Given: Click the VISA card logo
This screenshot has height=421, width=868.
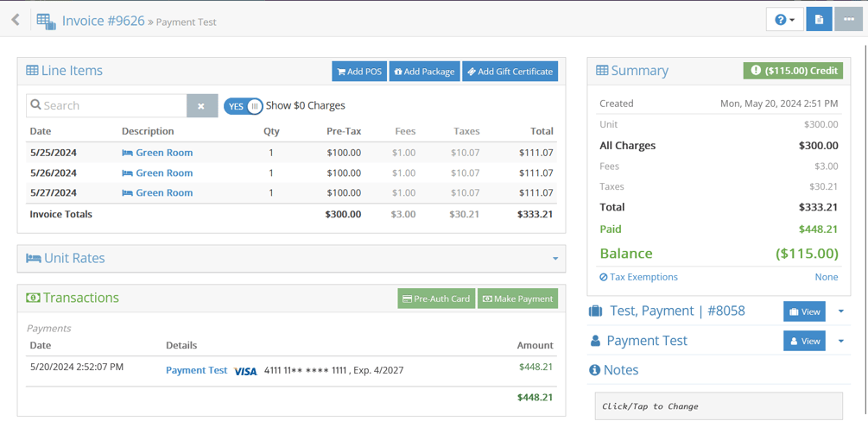Looking at the screenshot, I should pyautogui.click(x=245, y=371).
